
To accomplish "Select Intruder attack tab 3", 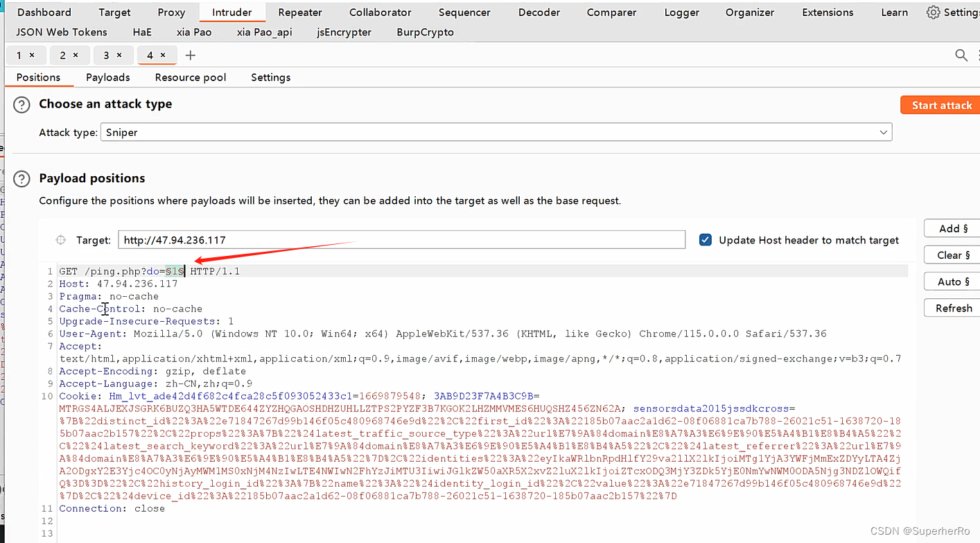I will pyautogui.click(x=107, y=55).
